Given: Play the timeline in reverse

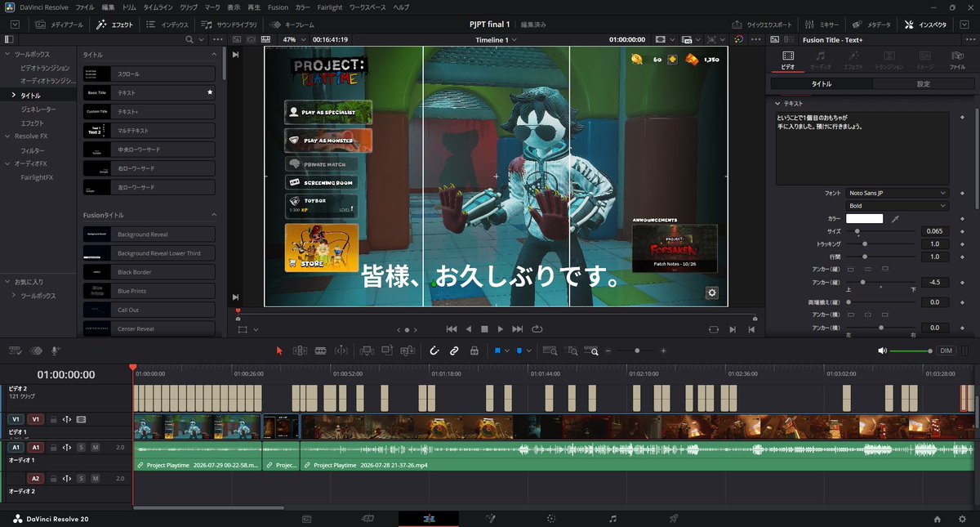Looking at the screenshot, I should [468, 329].
